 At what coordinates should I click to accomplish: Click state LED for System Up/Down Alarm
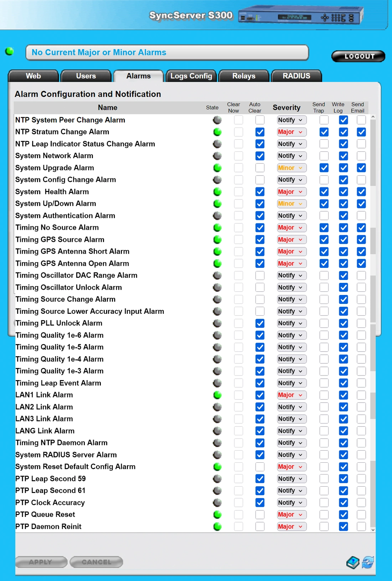pos(217,204)
